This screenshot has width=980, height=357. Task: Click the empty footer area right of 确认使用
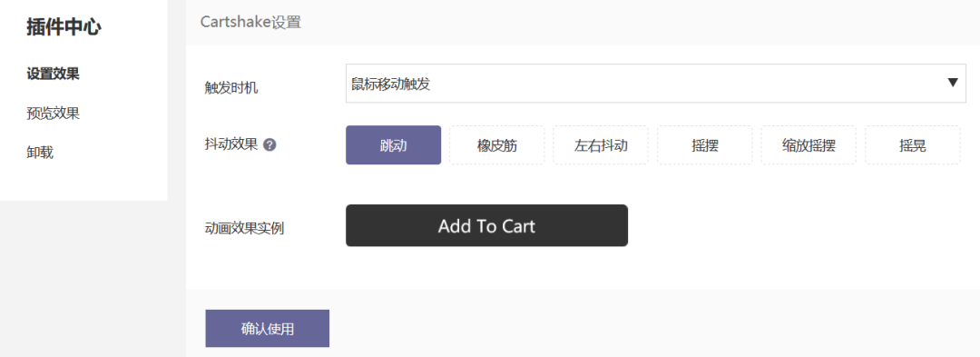point(654,323)
